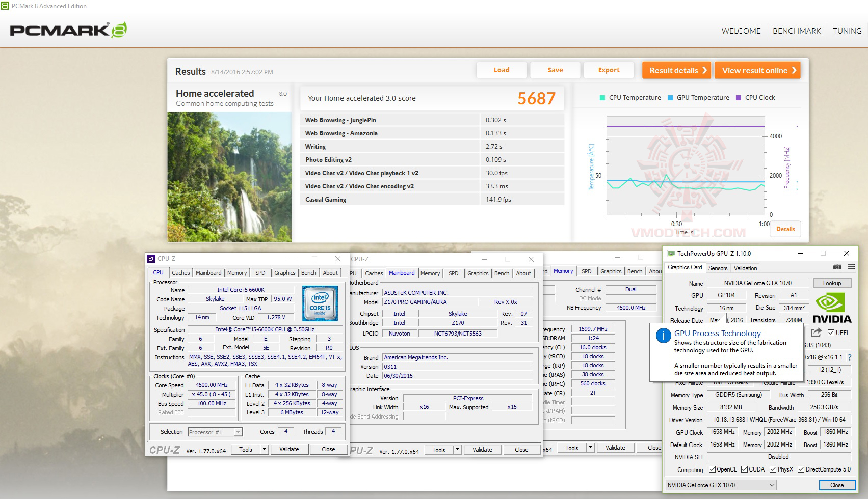The width and height of the screenshot is (868, 499).
Task: View result online
Action: [757, 70]
